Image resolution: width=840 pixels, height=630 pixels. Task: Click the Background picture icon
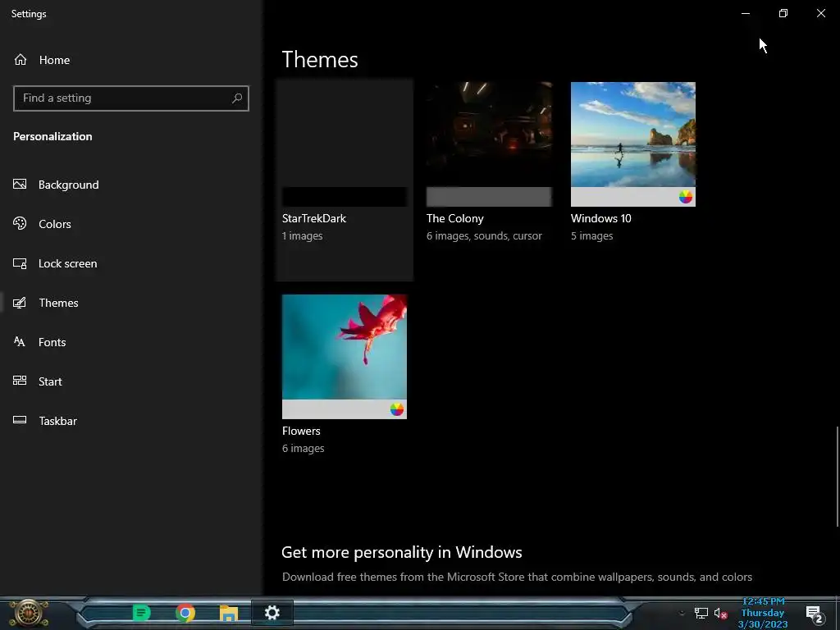pyautogui.click(x=20, y=185)
